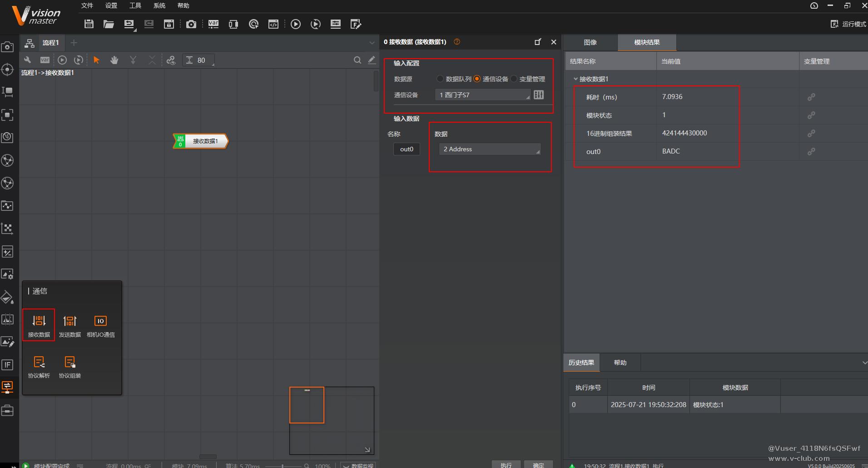Add a new flow with plus button
Viewport: 868px width, 468px height.
click(74, 43)
